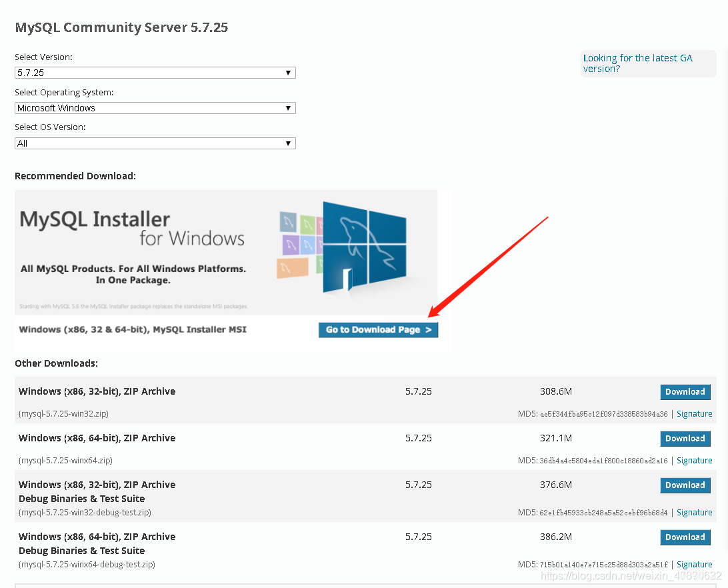
Task: Click the file name (mysql-5.7.25-winx64-debug-test.zip)
Action: point(87,564)
